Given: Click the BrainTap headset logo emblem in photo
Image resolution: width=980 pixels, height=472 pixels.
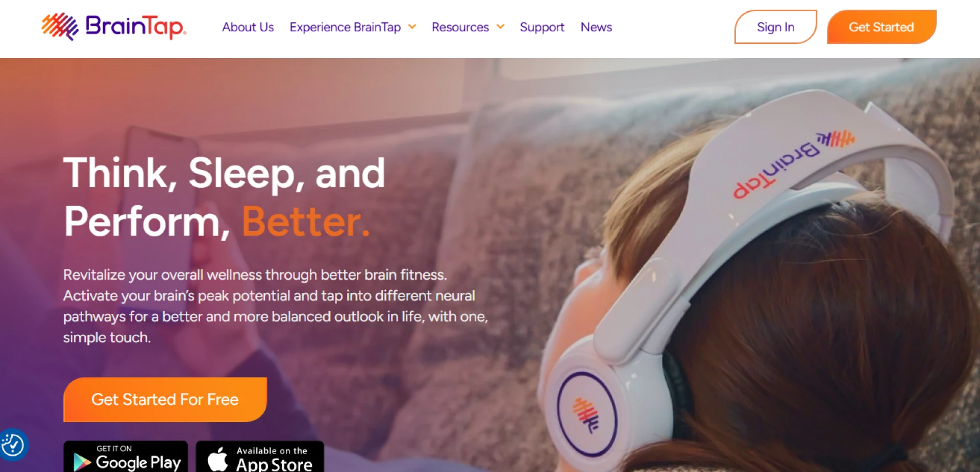Looking at the screenshot, I should 585,414.
